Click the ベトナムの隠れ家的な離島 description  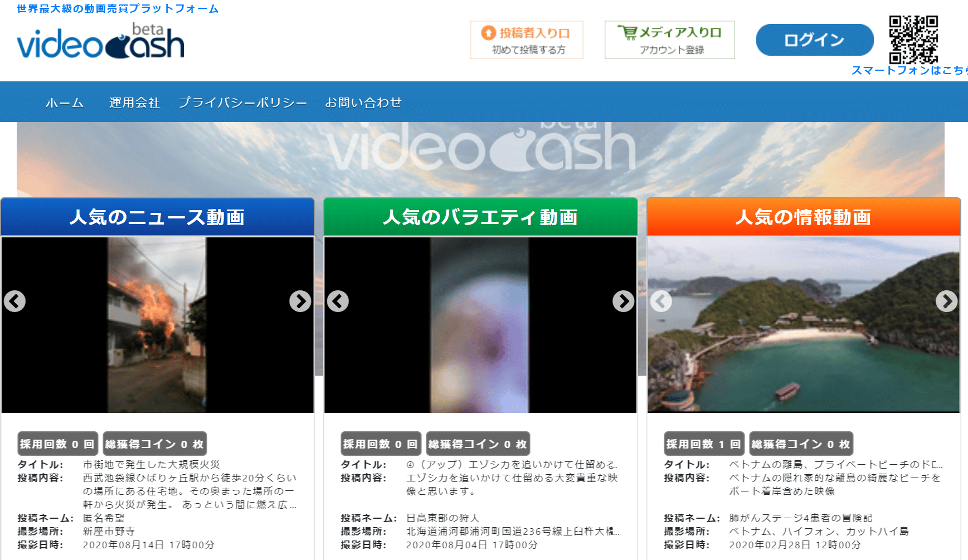click(x=835, y=485)
